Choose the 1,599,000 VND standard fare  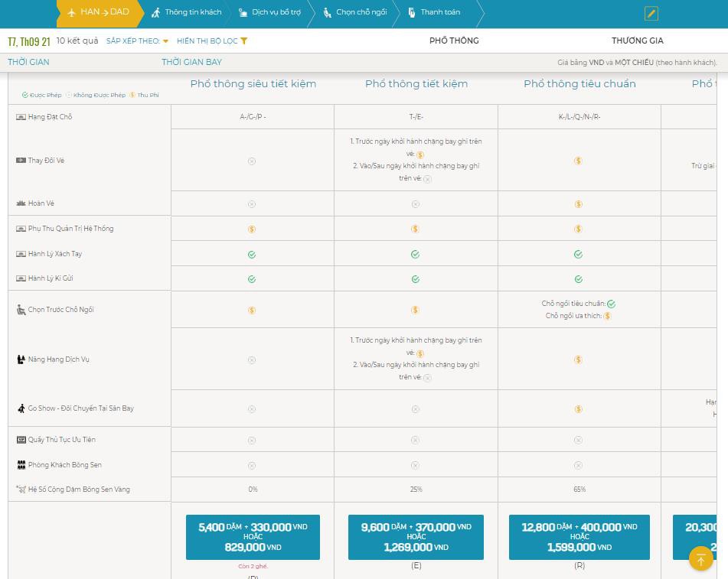pos(579,537)
